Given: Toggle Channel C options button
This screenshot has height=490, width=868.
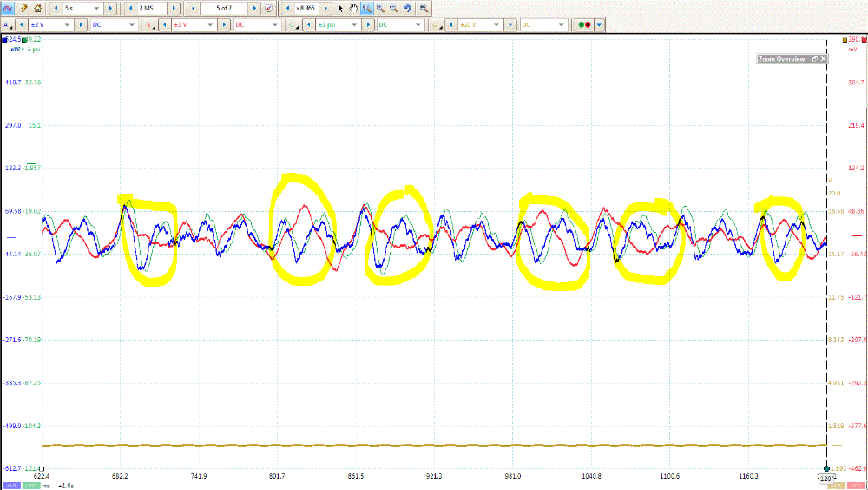Looking at the screenshot, I should tap(293, 25).
